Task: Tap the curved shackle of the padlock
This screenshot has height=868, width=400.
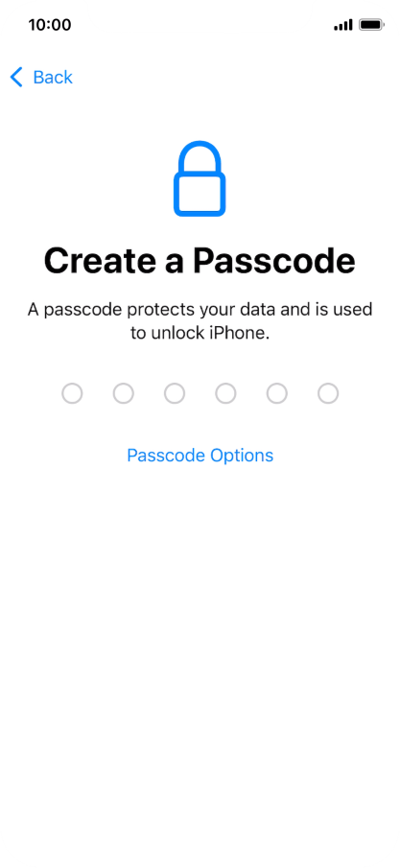Action: 200,156
